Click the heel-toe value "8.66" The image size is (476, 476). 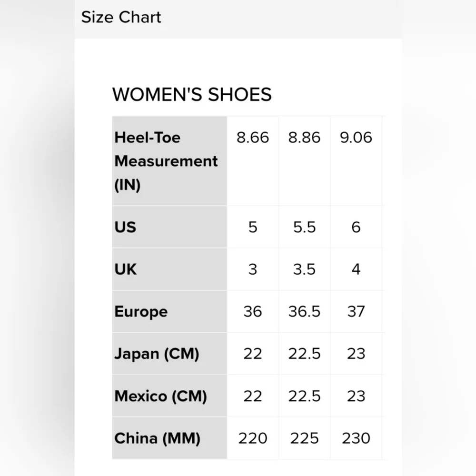tap(253, 138)
